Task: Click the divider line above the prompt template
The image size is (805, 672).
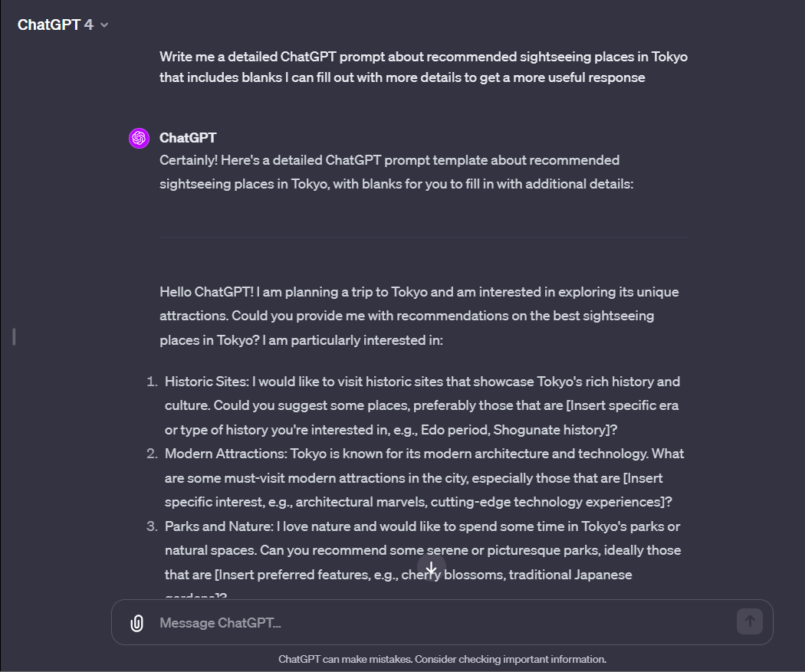Action: [422, 238]
